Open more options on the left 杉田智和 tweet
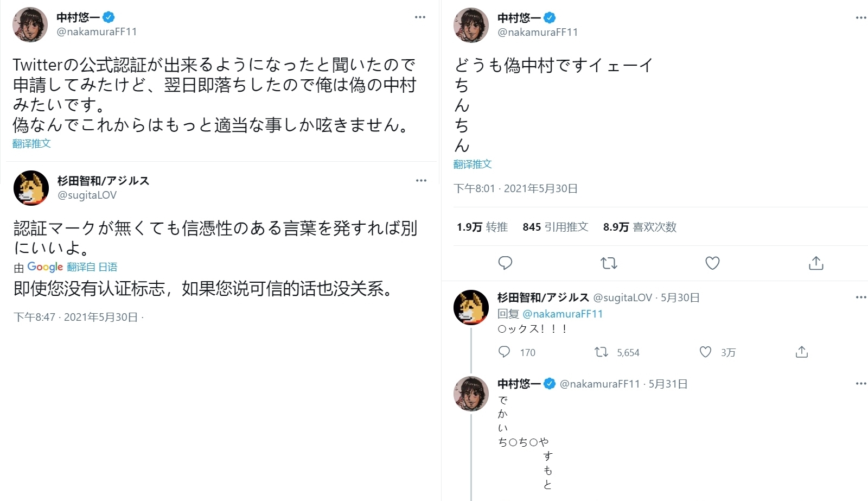The image size is (868, 501). point(421,181)
